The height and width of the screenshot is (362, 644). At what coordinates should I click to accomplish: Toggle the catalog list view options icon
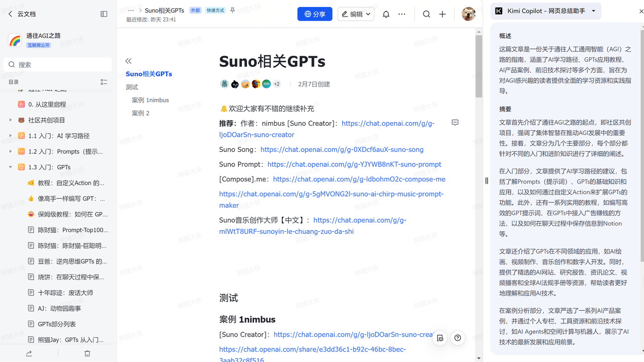(104, 82)
